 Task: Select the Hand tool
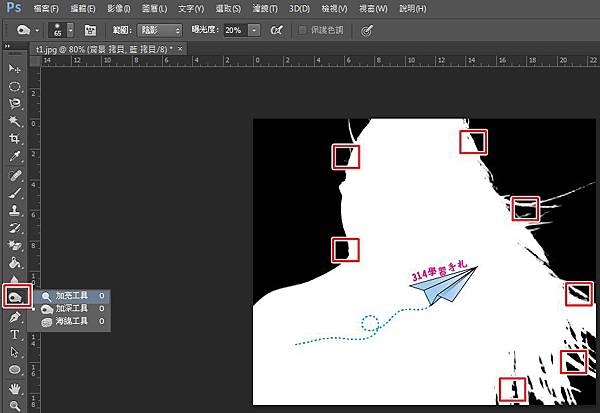15,388
